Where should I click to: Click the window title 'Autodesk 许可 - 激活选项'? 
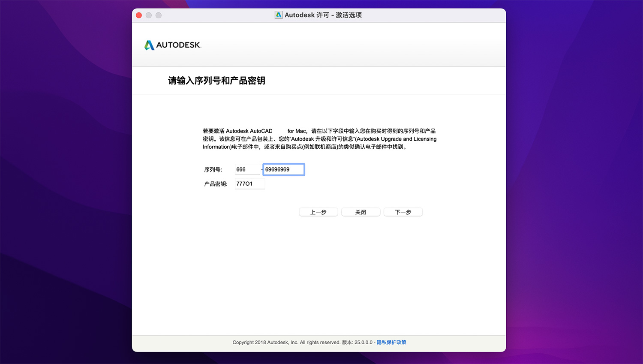pos(323,15)
